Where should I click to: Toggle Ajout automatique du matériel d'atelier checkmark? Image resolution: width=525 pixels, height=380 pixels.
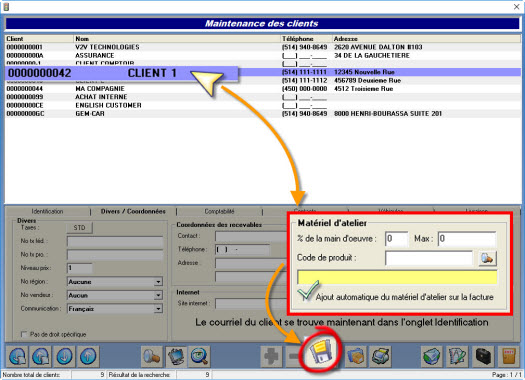click(x=307, y=291)
